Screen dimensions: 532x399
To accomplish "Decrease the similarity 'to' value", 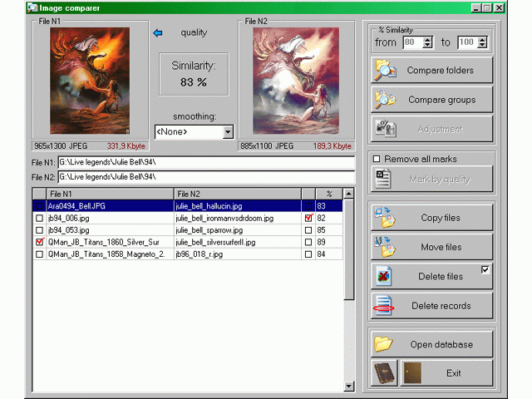I will [482, 46].
